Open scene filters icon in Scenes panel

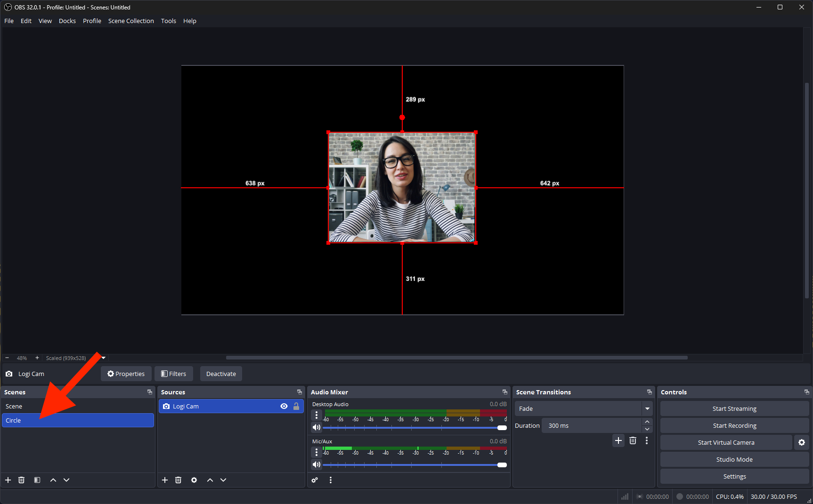[x=37, y=480]
